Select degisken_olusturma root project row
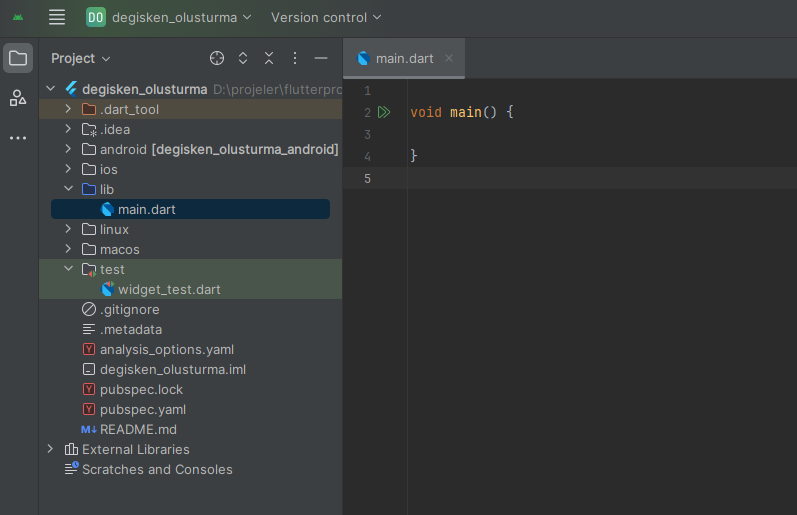797x515 pixels. point(190,89)
